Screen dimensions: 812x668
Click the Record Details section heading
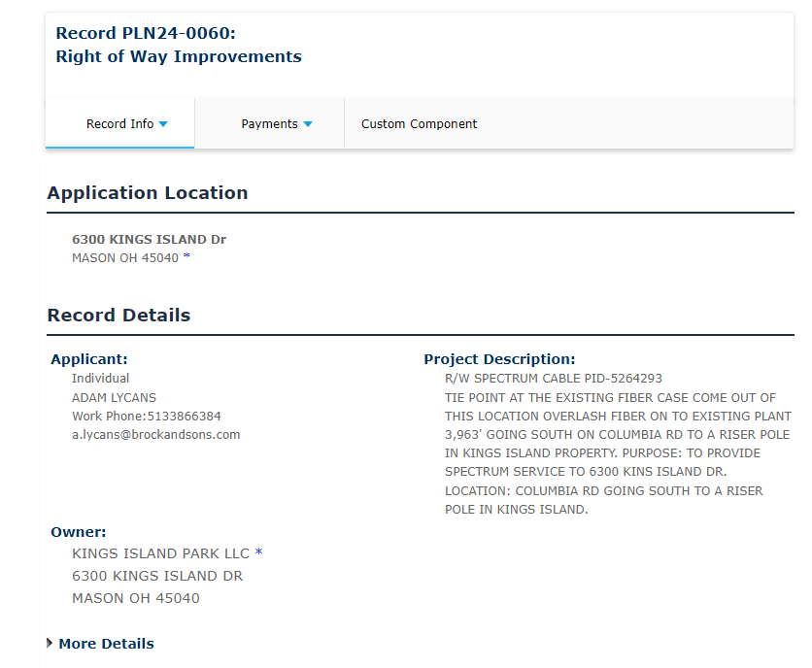118,315
